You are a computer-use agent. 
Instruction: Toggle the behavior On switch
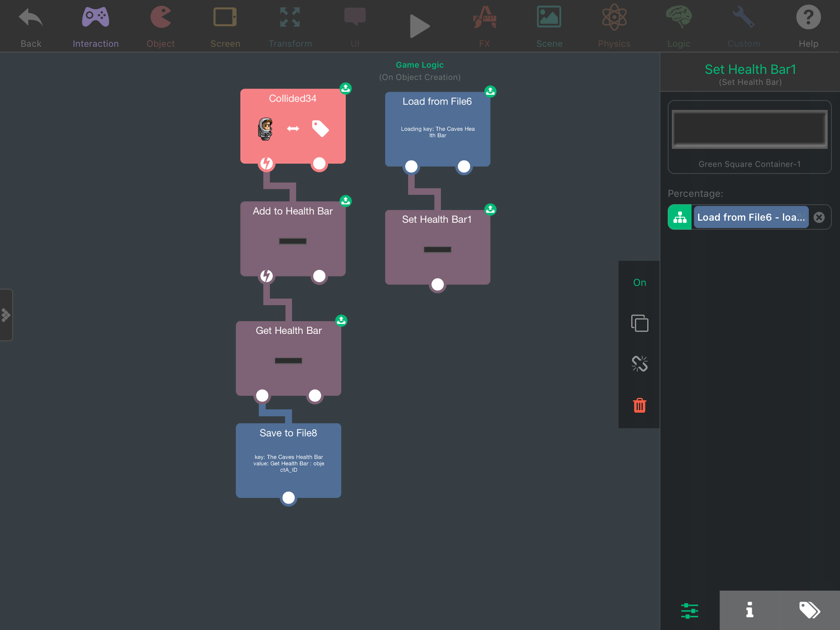pyautogui.click(x=639, y=283)
